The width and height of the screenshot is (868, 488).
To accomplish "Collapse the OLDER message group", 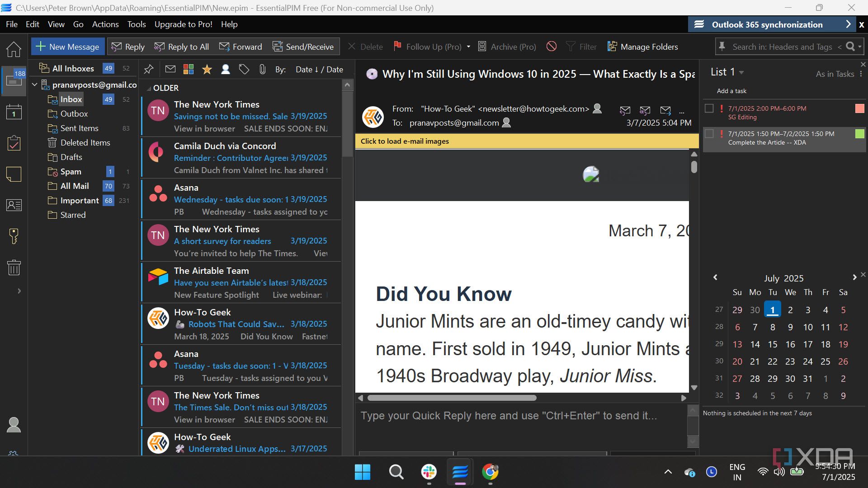I will pyautogui.click(x=148, y=89).
